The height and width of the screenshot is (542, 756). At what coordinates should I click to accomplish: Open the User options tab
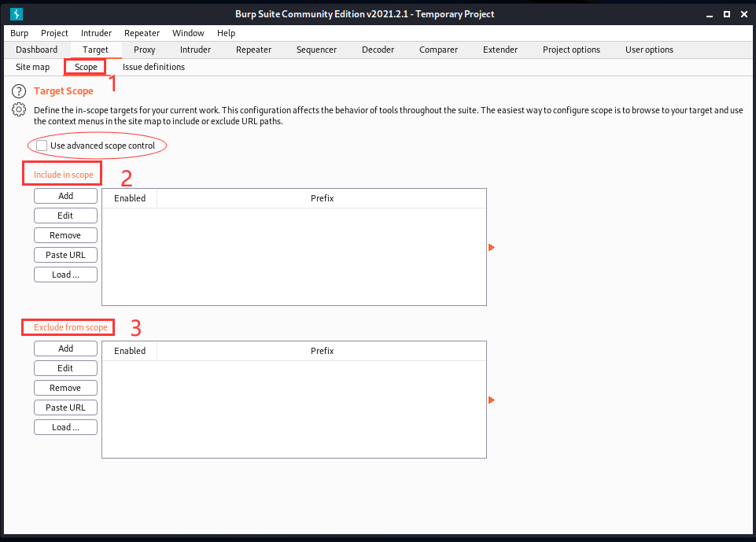pos(649,50)
